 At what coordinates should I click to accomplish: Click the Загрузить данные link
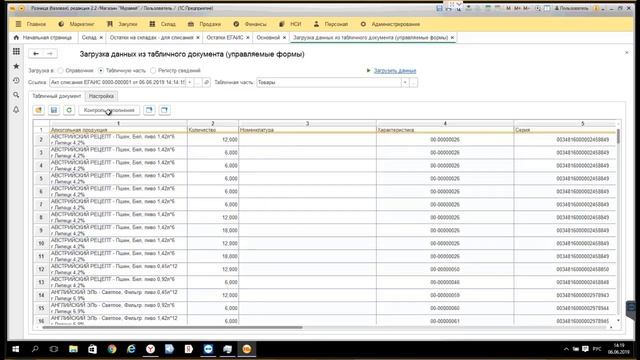(395, 71)
